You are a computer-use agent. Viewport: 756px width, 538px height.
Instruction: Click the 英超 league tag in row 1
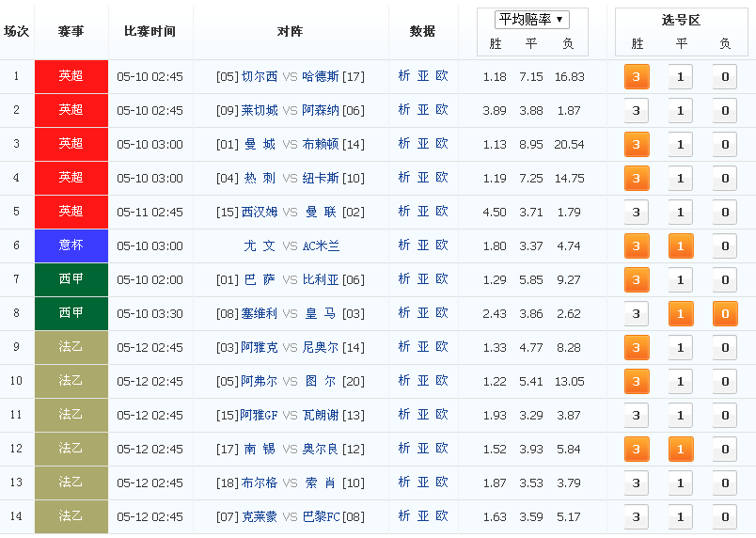pos(71,76)
